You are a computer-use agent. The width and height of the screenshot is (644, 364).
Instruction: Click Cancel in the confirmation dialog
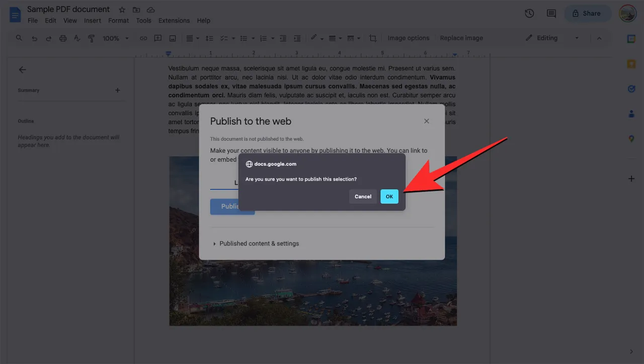coord(363,197)
